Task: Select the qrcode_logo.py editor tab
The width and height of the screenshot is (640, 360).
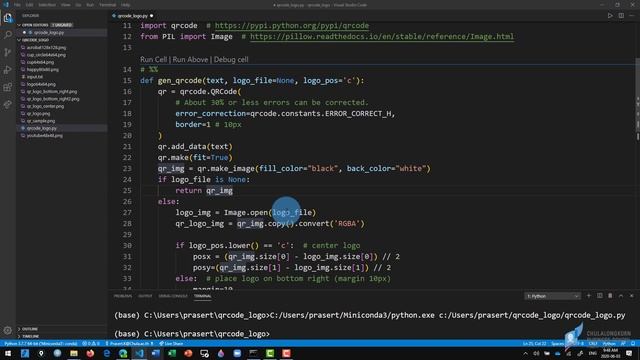Action: [x=132, y=16]
